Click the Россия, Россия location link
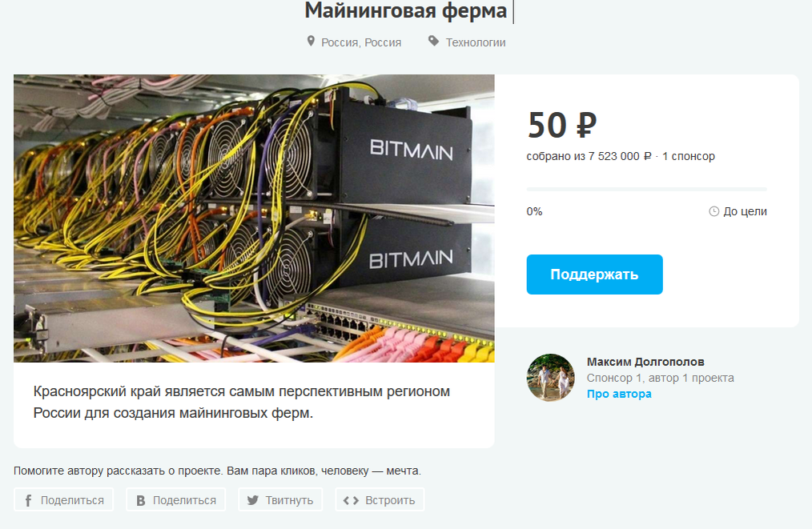812x529 pixels. point(361,42)
